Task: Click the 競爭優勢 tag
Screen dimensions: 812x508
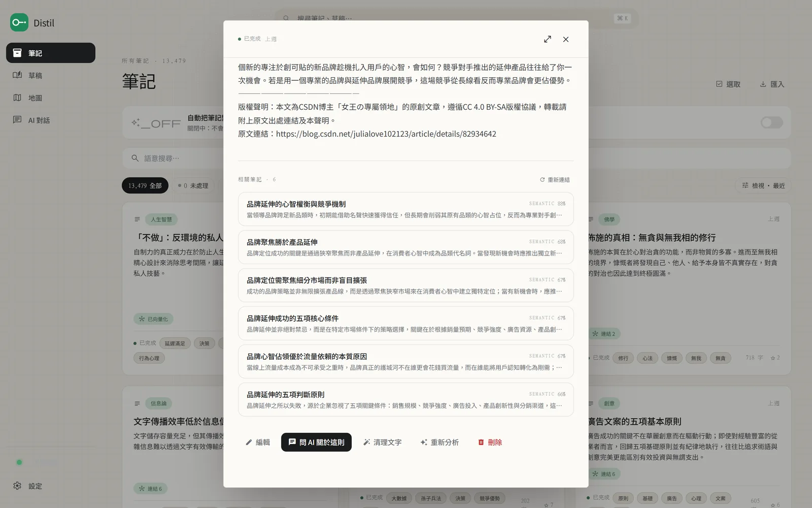Action: pos(490,498)
